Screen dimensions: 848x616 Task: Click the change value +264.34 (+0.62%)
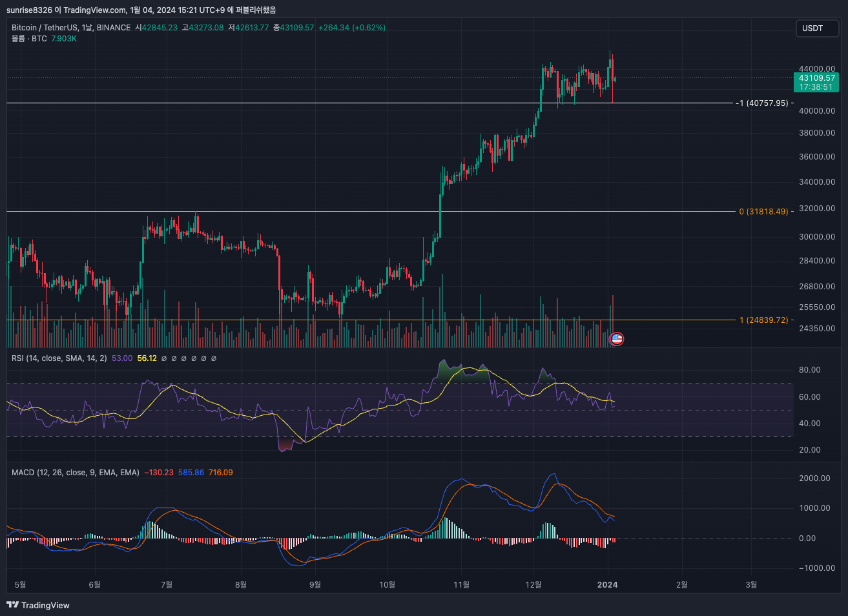352,28
